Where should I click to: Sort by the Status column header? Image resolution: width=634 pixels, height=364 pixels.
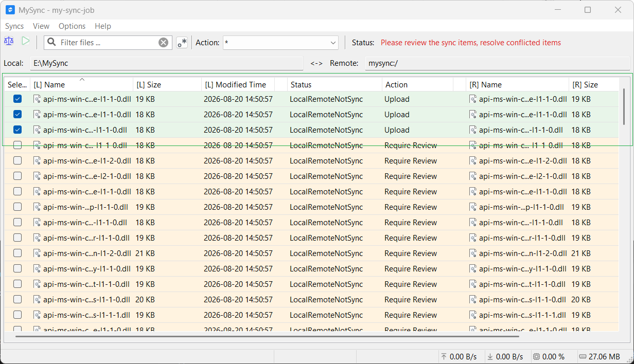point(334,85)
